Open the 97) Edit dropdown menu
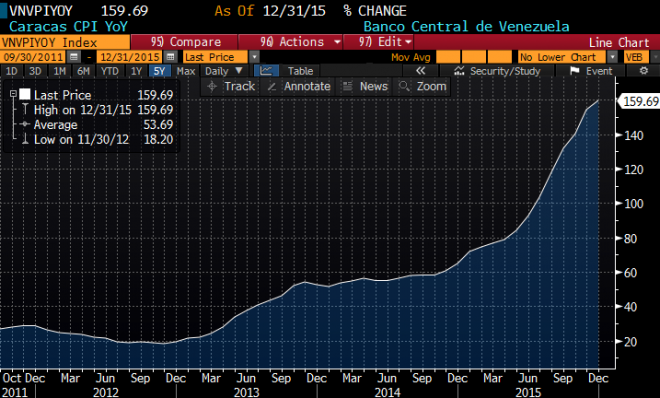Image resolution: width=660 pixels, height=398 pixels. [378, 42]
